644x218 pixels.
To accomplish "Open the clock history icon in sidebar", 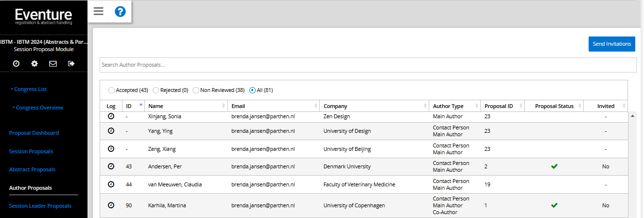I will [16, 63].
